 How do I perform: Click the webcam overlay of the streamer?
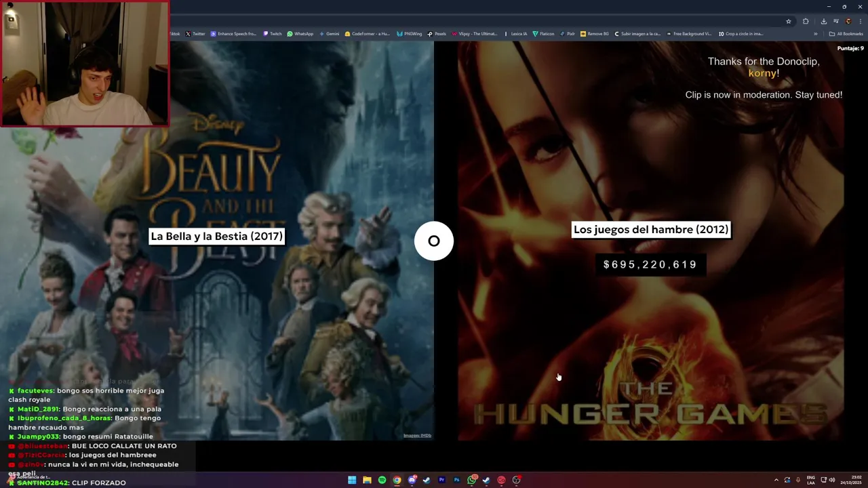(x=85, y=63)
